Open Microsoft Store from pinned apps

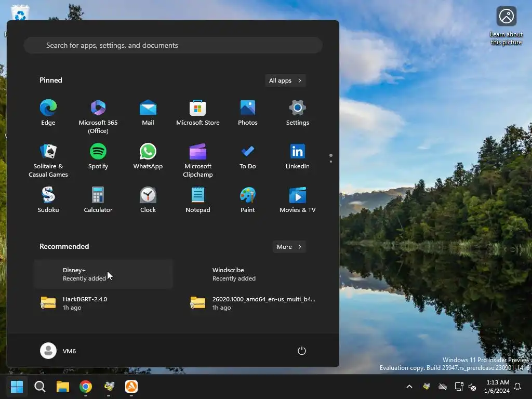tap(198, 113)
